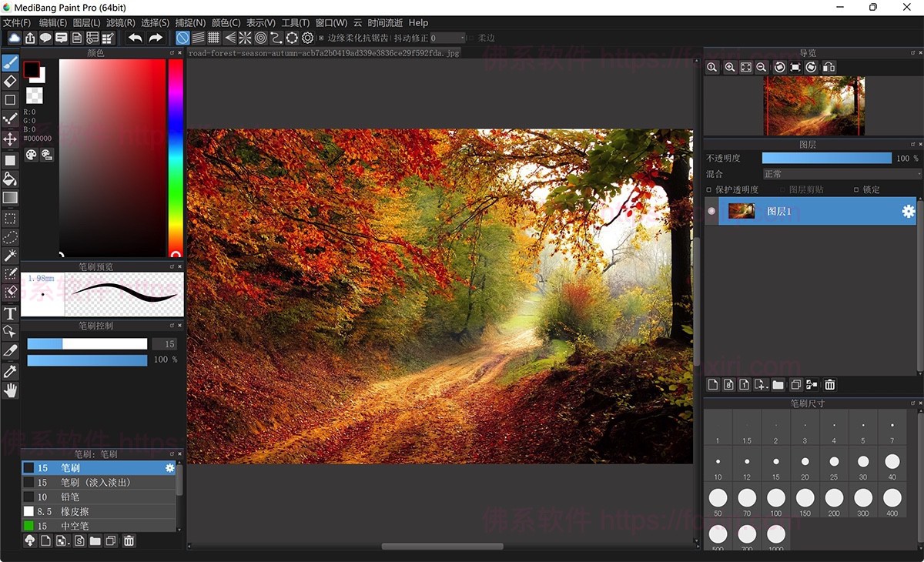Open the 图层(L) layer menu

point(86,23)
